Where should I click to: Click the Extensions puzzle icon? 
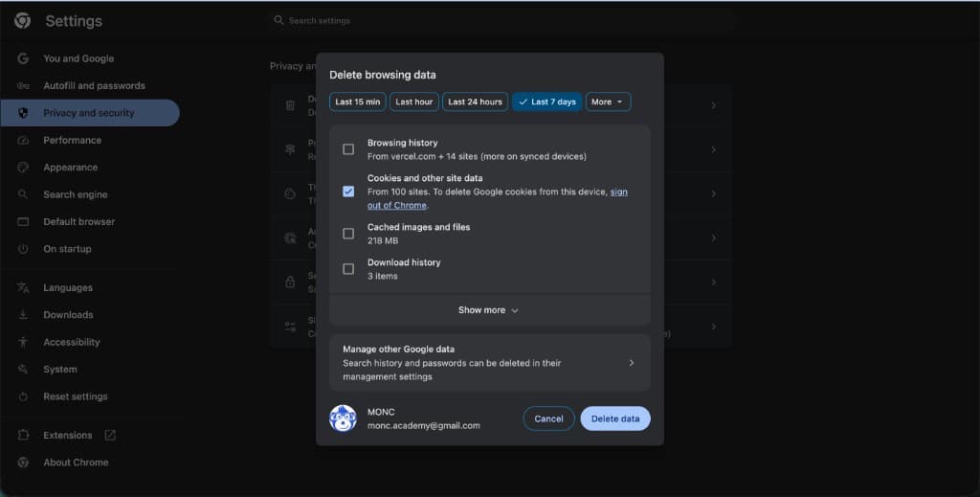[x=23, y=435]
